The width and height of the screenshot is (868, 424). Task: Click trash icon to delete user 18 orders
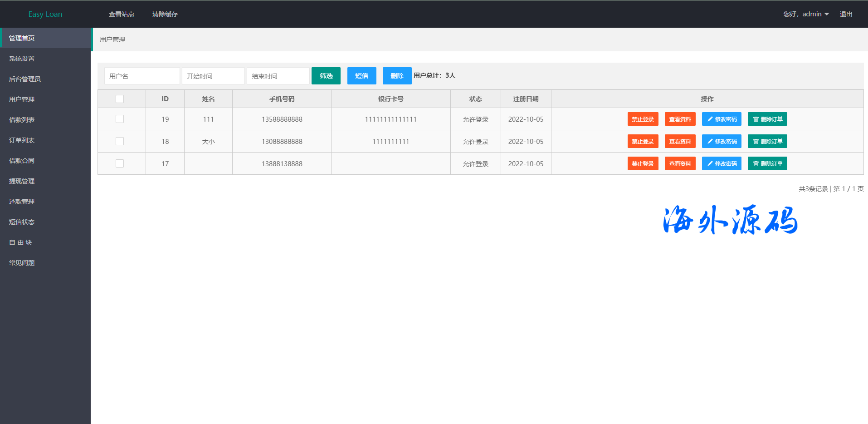pos(756,142)
